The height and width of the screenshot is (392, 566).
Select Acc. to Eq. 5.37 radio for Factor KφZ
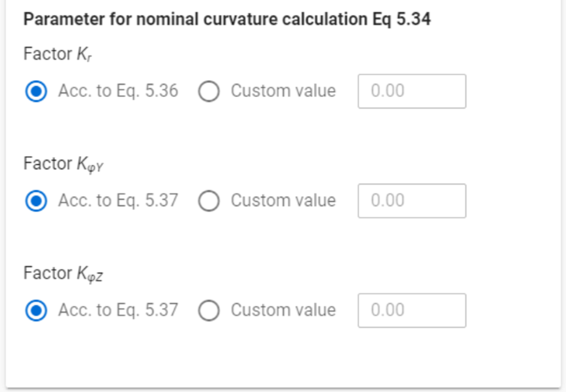(x=36, y=311)
